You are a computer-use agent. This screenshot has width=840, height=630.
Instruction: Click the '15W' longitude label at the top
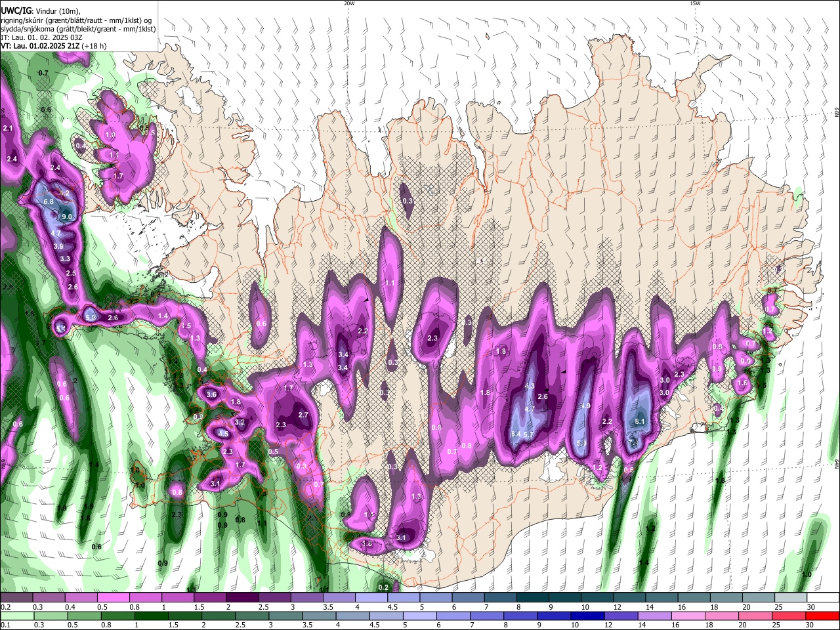[x=695, y=3]
